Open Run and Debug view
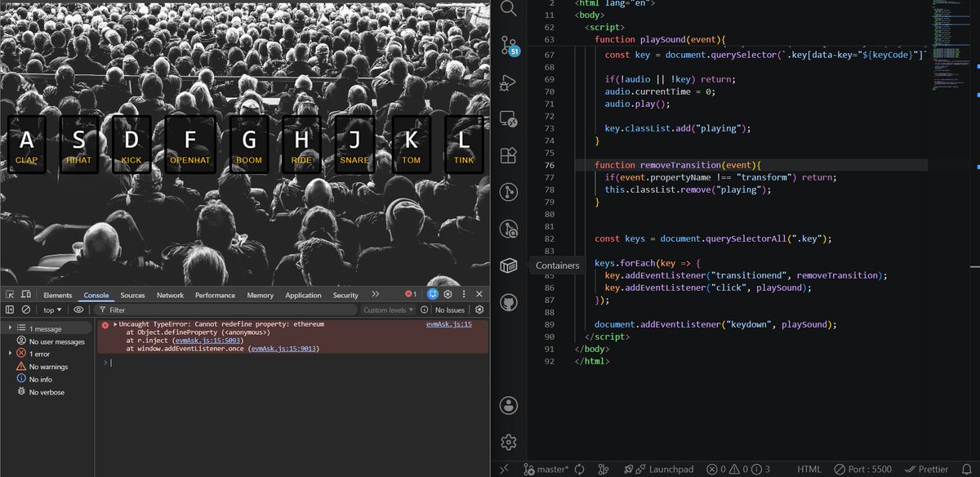This screenshot has height=477, width=980. tap(508, 82)
